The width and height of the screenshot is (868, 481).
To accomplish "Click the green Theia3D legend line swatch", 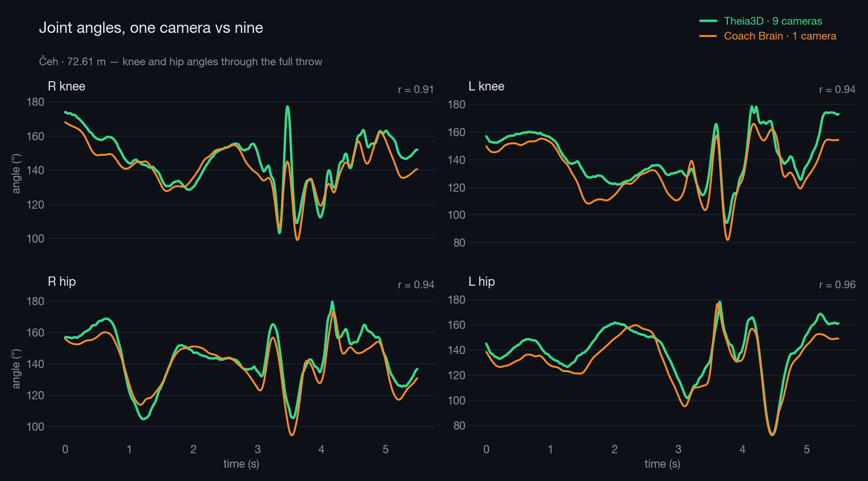I will point(708,21).
